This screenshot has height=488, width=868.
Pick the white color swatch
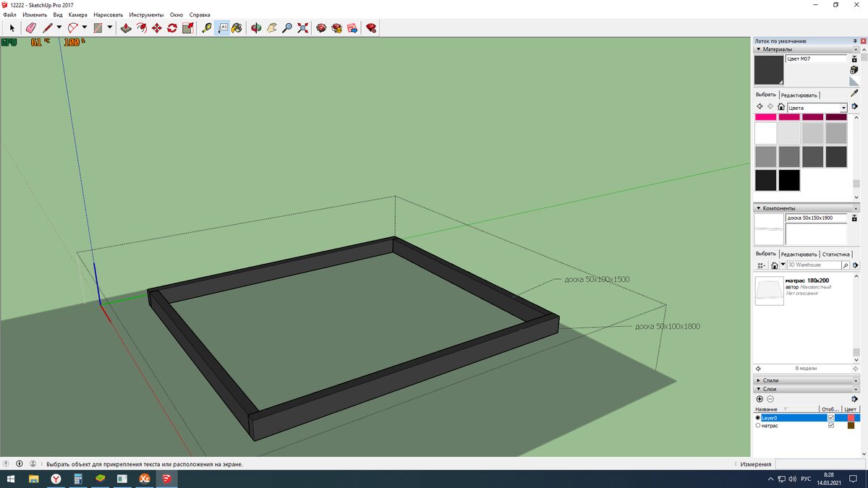(x=765, y=134)
